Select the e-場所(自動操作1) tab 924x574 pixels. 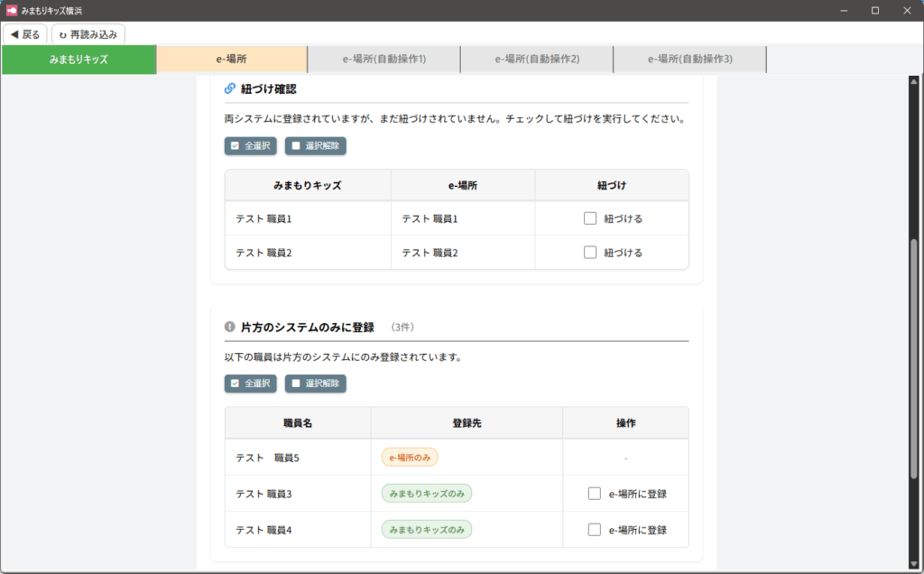point(383,60)
